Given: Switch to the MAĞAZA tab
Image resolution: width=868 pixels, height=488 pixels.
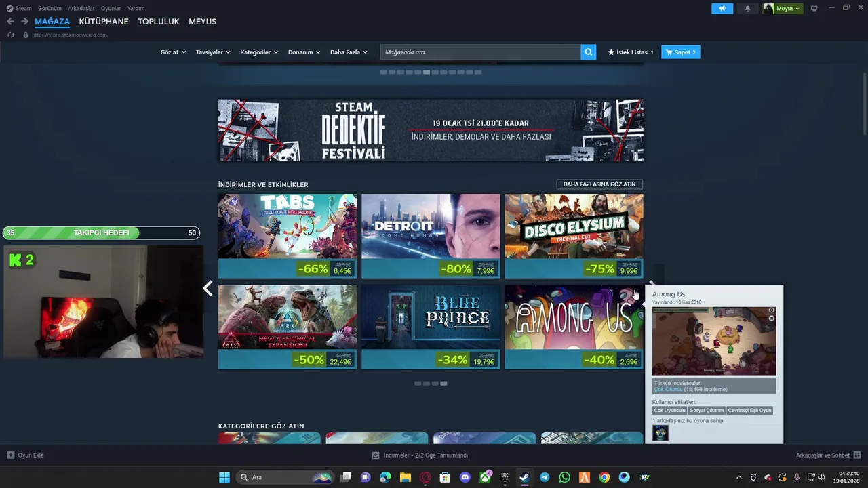Looking at the screenshot, I should pos(52,21).
